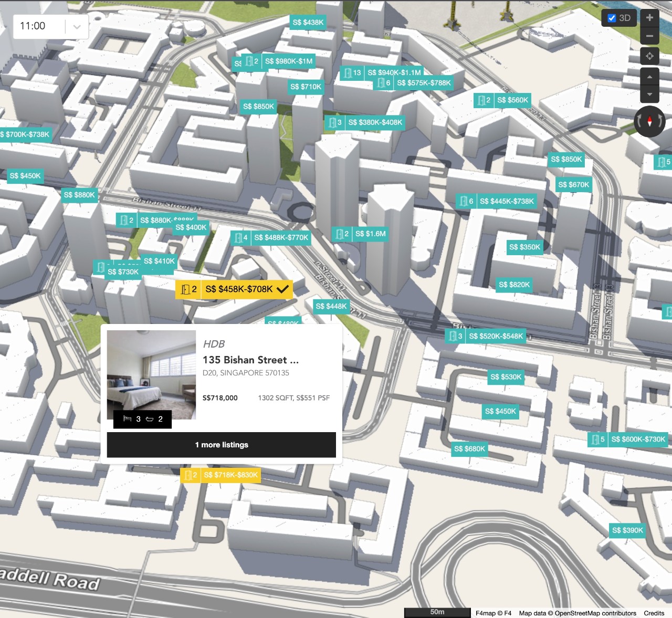Screen dimensions: 672x618
Task: Click the bed icon on the listing card
Action: tap(128, 420)
